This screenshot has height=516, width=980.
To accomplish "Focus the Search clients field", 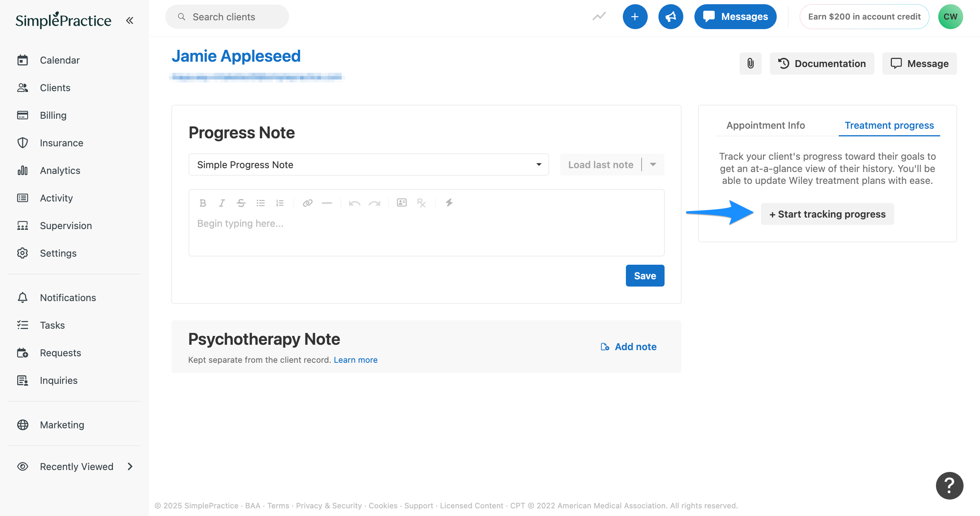I will click(x=227, y=17).
